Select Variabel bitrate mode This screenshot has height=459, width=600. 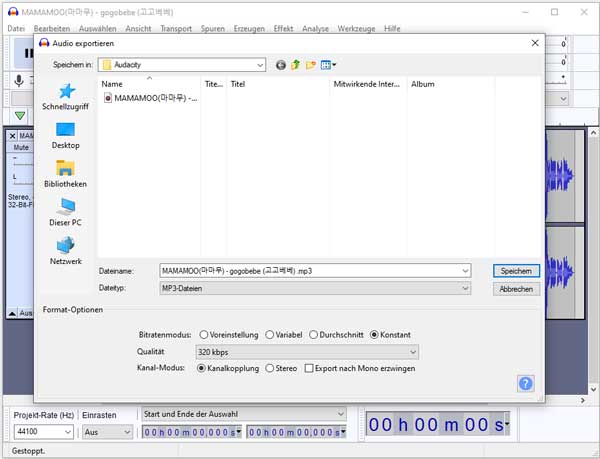click(x=284, y=335)
